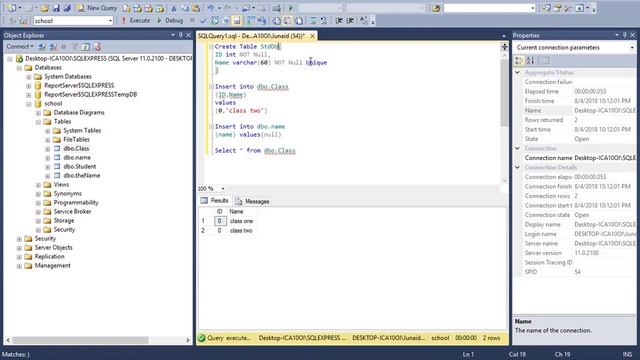This screenshot has width=640, height=360.
Task: Collapse the Aggregate Status section
Action: click(517, 72)
